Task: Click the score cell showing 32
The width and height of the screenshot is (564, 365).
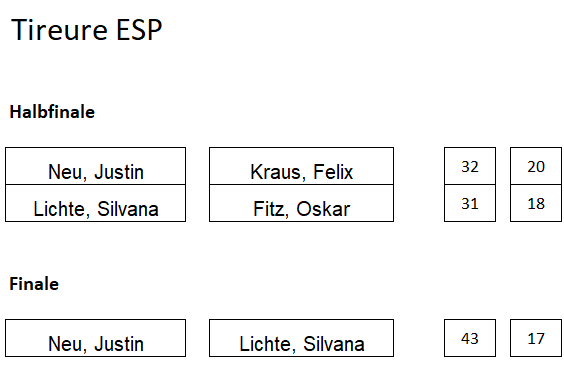Action: pyautogui.click(x=470, y=166)
